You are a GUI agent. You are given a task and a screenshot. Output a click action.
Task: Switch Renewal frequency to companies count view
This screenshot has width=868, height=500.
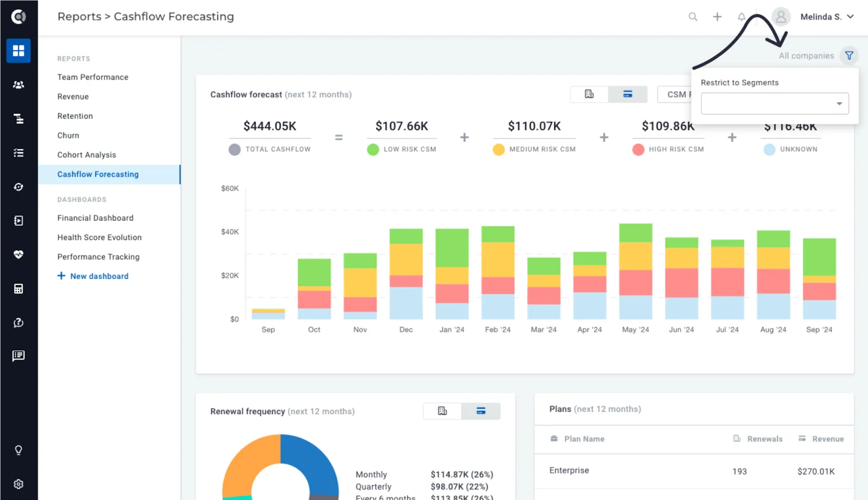click(x=442, y=411)
